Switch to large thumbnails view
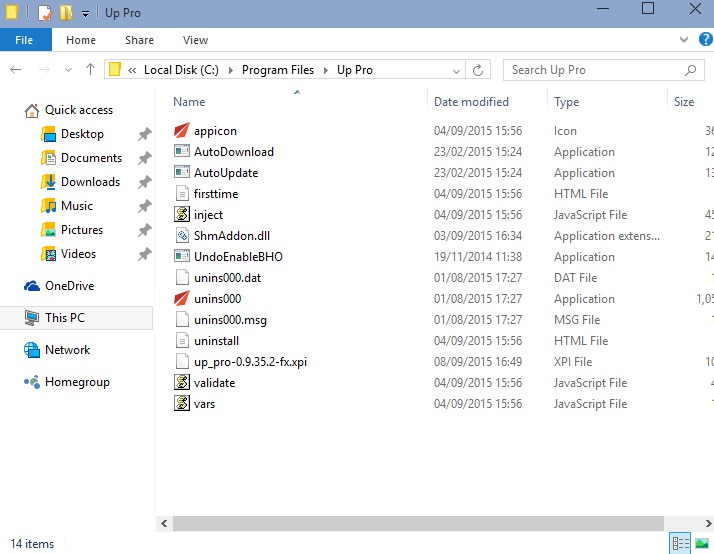714x554 pixels. [702, 543]
